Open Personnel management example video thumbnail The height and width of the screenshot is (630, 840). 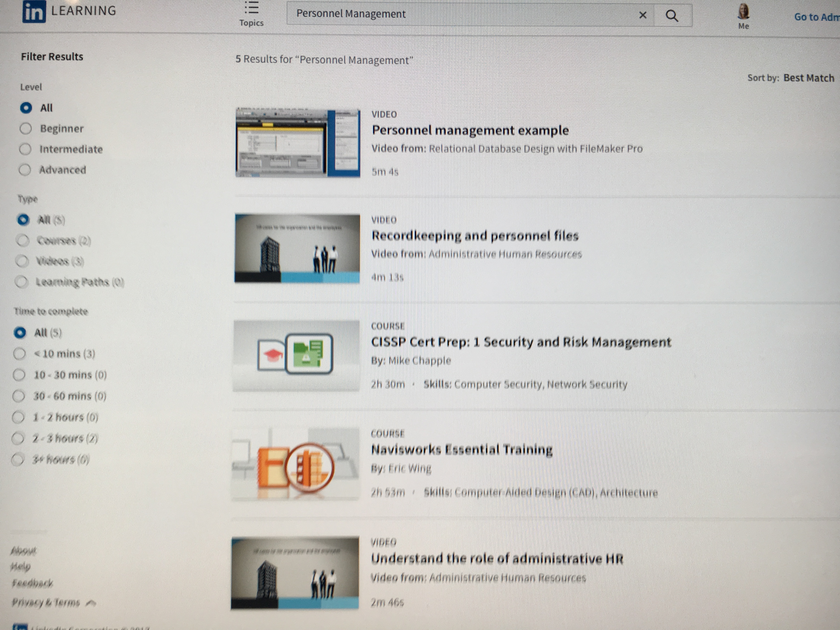pos(297,143)
